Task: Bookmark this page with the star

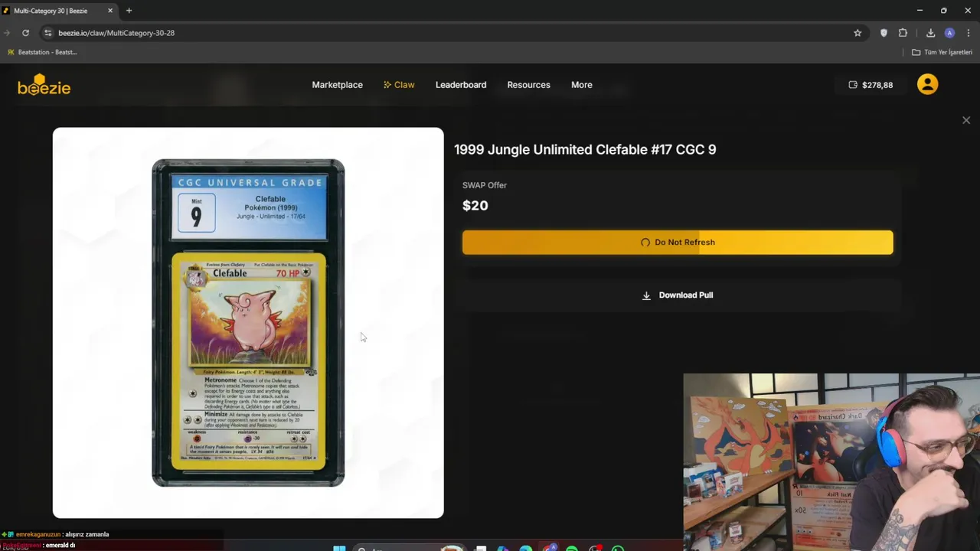Action: click(x=857, y=33)
